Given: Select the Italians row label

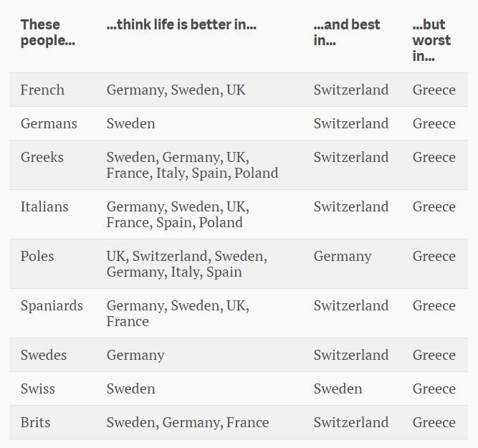Looking at the screenshot, I should click(x=44, y=206).
